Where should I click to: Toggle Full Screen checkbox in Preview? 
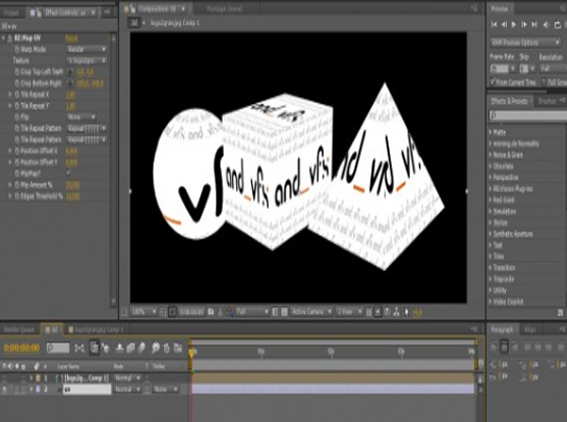click(543, 82)
